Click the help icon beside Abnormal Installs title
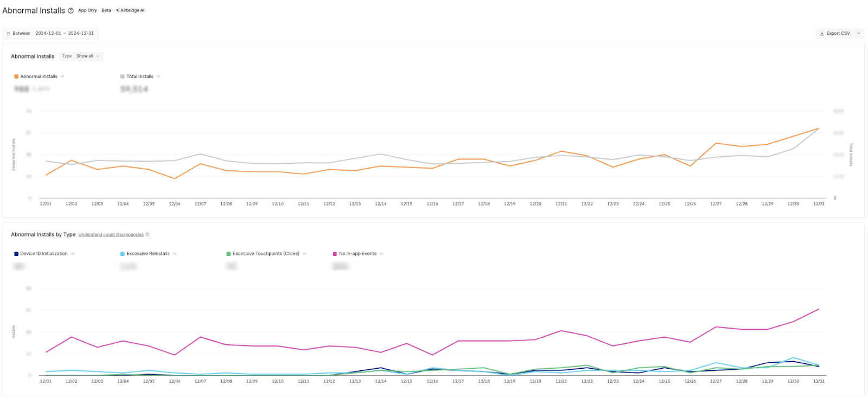868x398 pixels. (71, 11)
